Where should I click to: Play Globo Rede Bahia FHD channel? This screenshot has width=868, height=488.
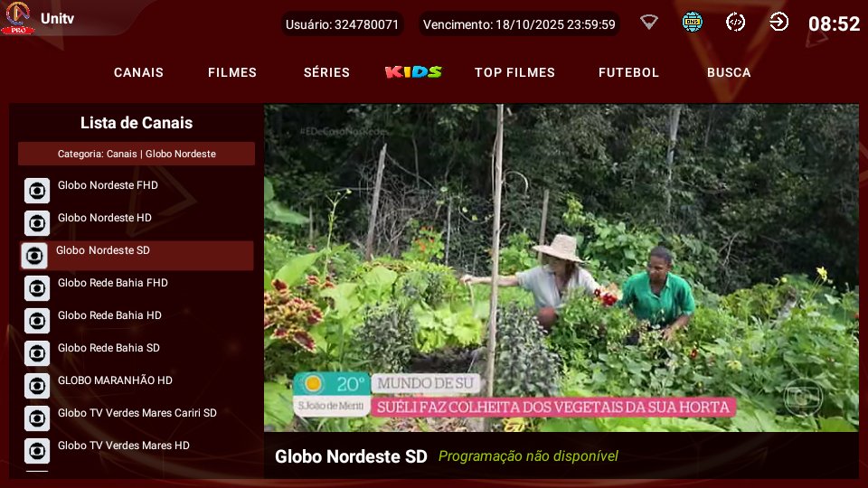pos(113,283)
